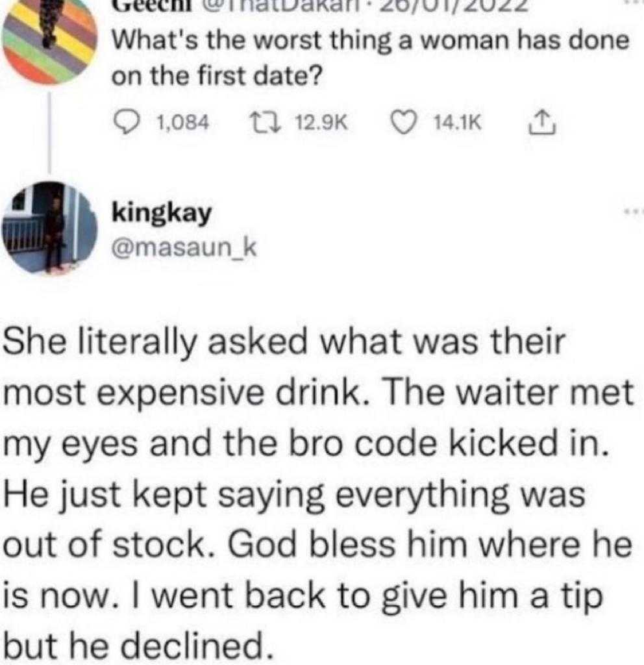
Task: Click the thread line connecting both tweets
Action: (x=49, y=133)
